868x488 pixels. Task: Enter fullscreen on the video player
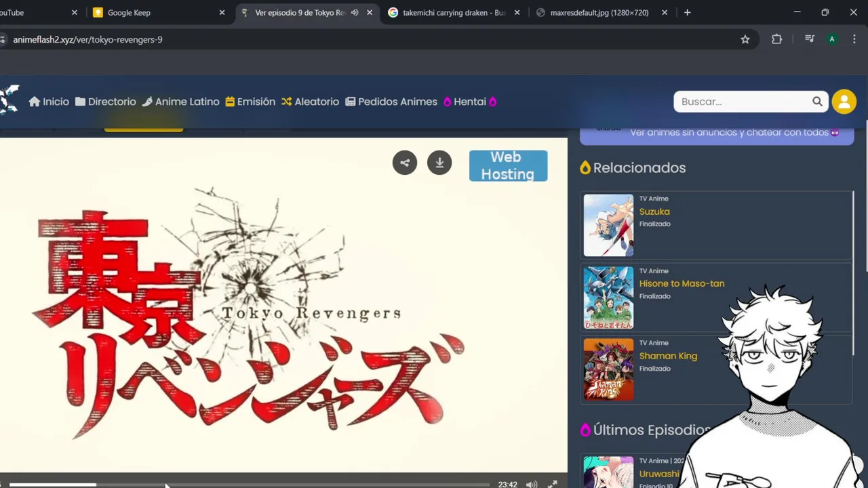point(553,484)
